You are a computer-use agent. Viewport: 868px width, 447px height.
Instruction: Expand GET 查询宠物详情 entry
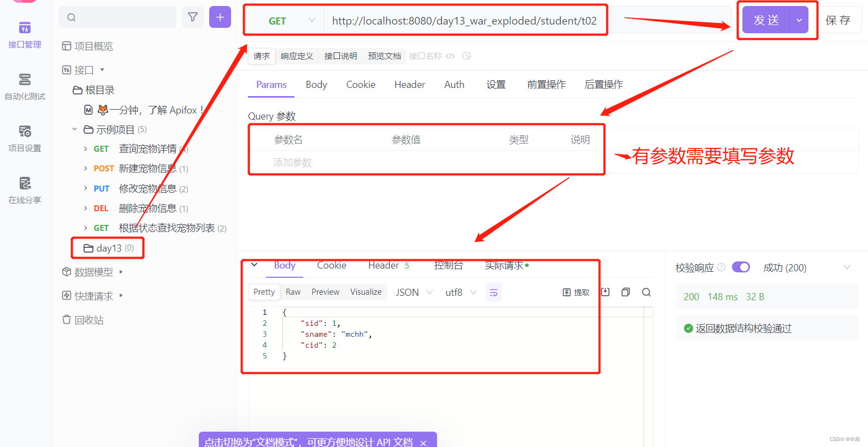pos(85,149)
